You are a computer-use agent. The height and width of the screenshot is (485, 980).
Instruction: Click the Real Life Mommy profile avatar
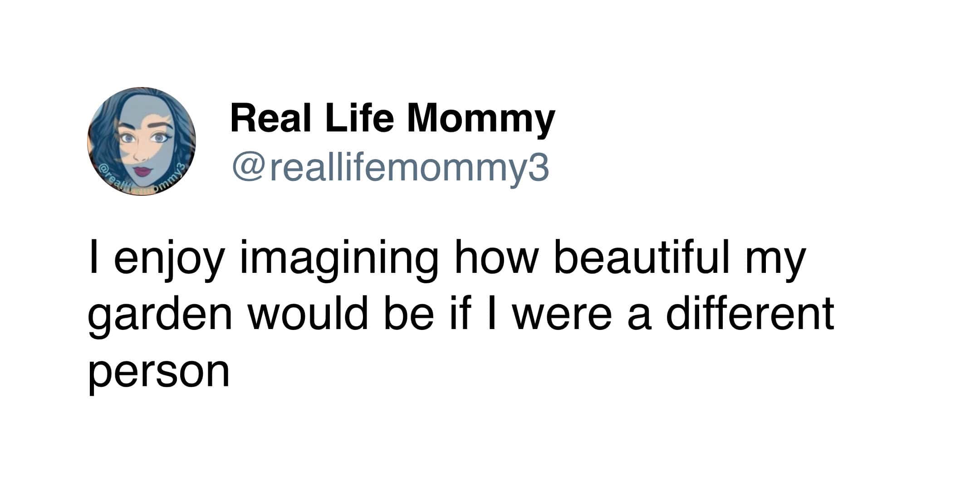[x=142, y=141]
